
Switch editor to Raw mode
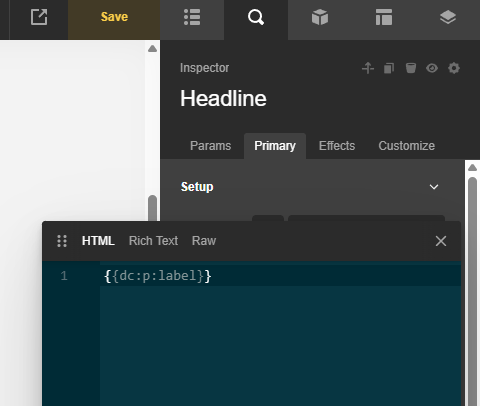(x=204, y=241)
